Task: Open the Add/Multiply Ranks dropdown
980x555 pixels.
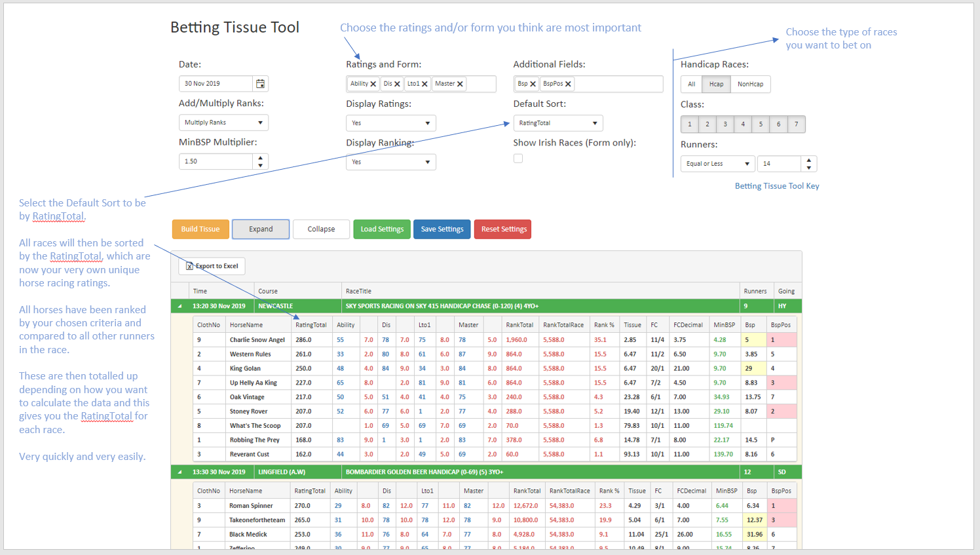Action: [223, 122]
